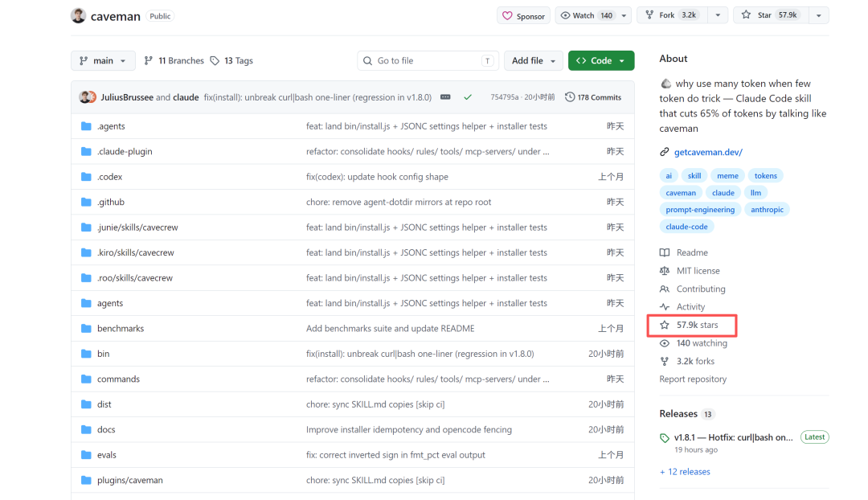This screenshot has width=868, height=500.
Task: Select the claude topic tag
Action: 723,193
